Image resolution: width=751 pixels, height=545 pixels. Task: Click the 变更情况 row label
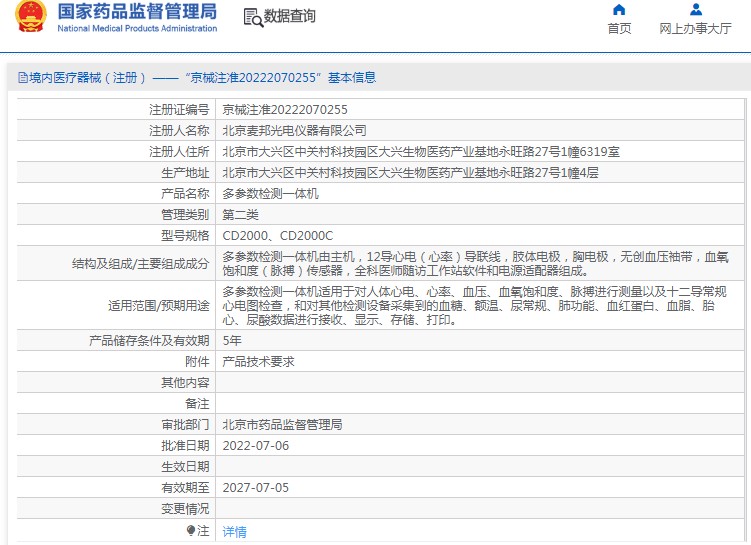click(x=185, y=509)
